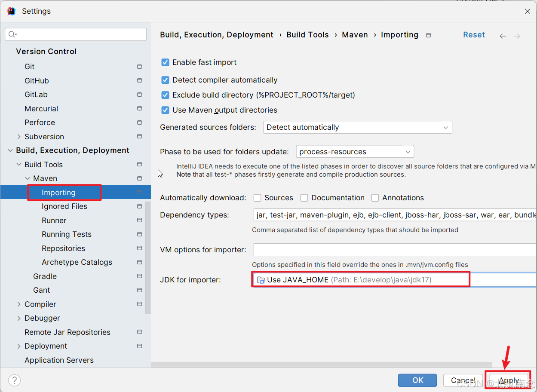Image resolution: width=537 pixels, height=392 pixels.
Task: Expand the Deployment tree node
Action: click(19, 346)
